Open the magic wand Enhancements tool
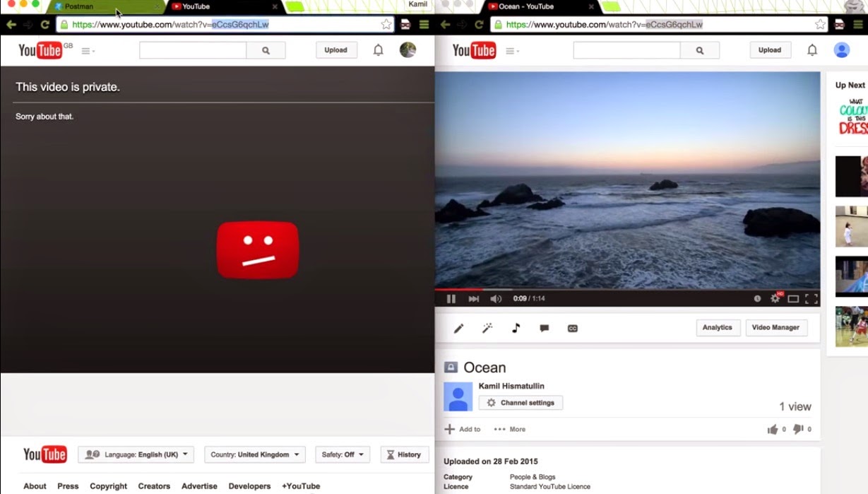The height and width of the screenshot is (494, 868). pyautogui.click(x=487, y=328)
